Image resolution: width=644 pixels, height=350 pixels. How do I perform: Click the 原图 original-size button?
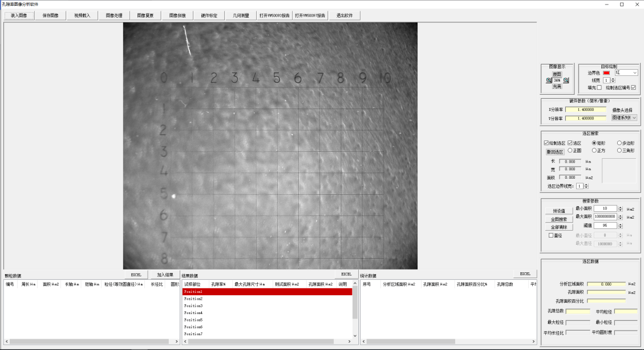point(557,74)
